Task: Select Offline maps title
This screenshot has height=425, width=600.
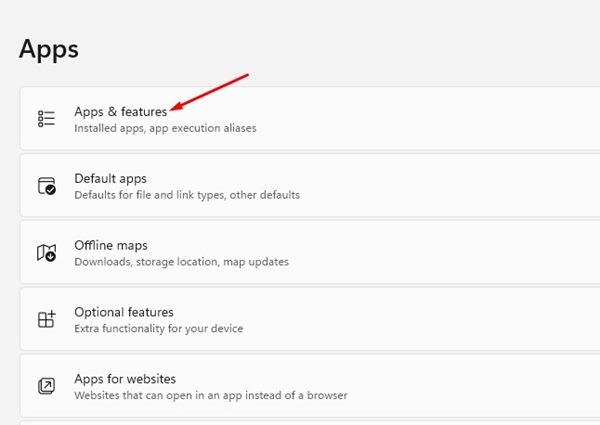Action: click(x=111, y=245)
